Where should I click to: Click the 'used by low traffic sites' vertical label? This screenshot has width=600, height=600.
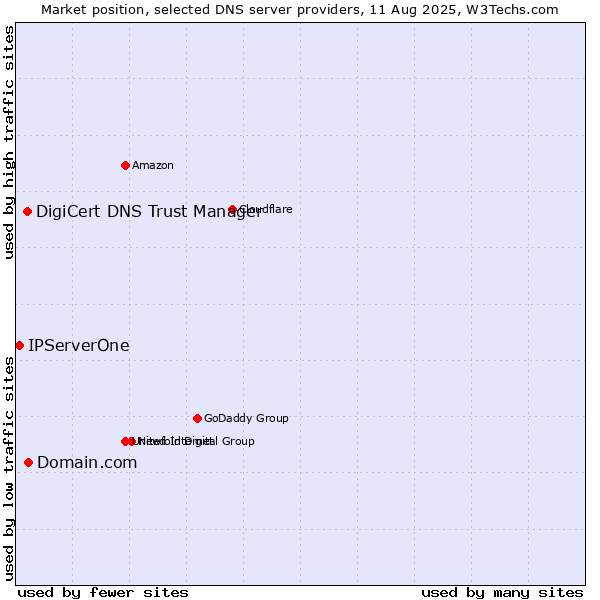(x=8, y=469)
